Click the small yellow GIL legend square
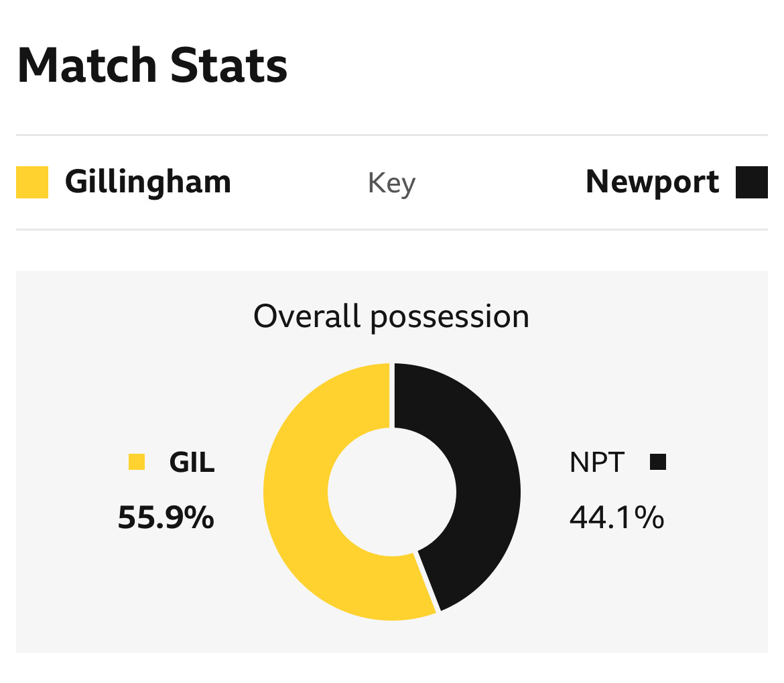784x683 pixels. click(x=137, y=462)
